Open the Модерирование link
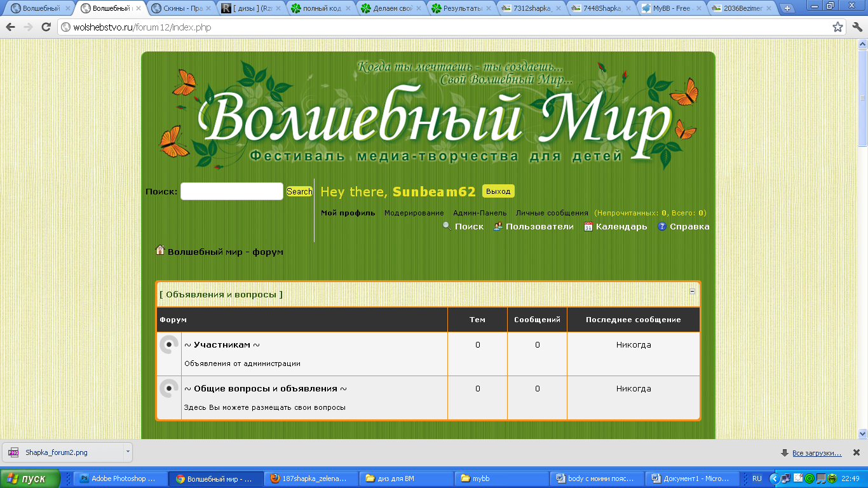 414,213
